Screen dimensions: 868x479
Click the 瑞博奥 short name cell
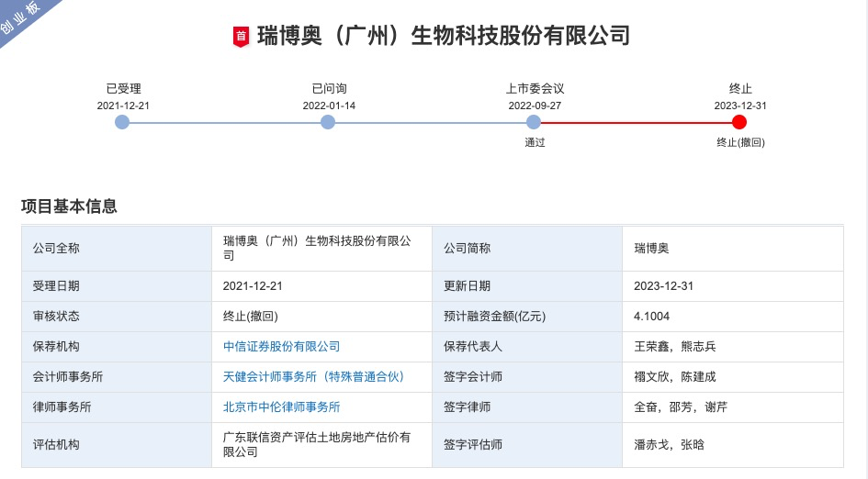tap(733, 249)
